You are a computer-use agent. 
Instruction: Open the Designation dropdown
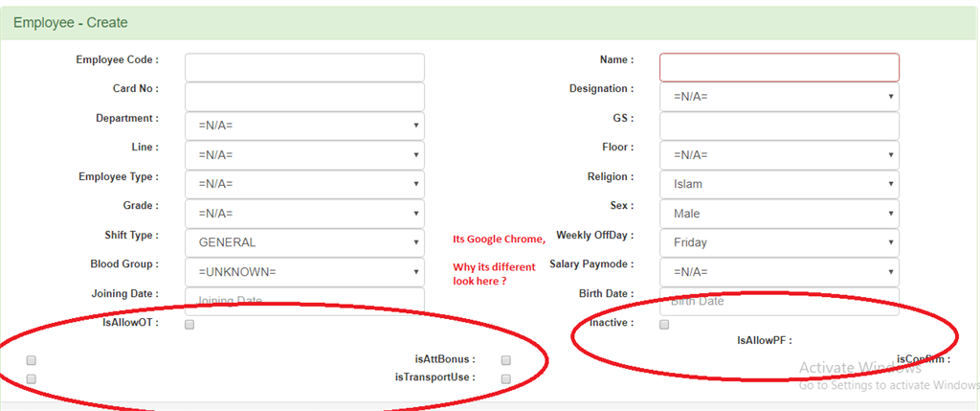pos(779,97)
